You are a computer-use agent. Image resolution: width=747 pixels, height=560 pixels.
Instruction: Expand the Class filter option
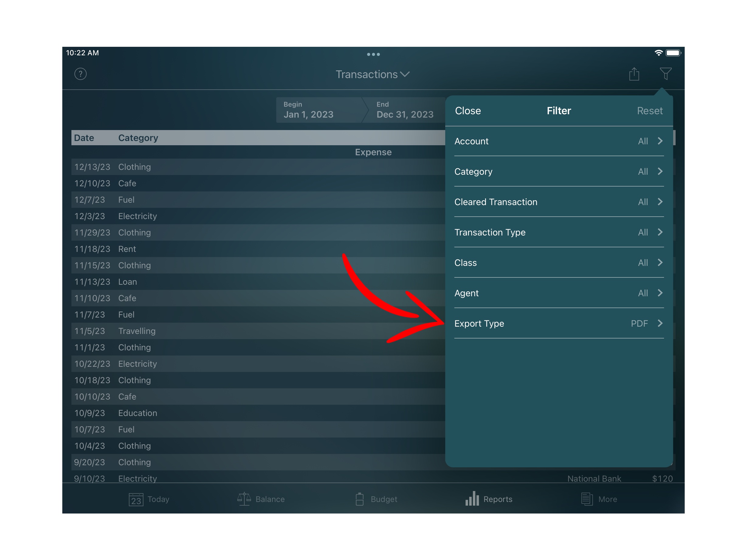pos(559,263)
